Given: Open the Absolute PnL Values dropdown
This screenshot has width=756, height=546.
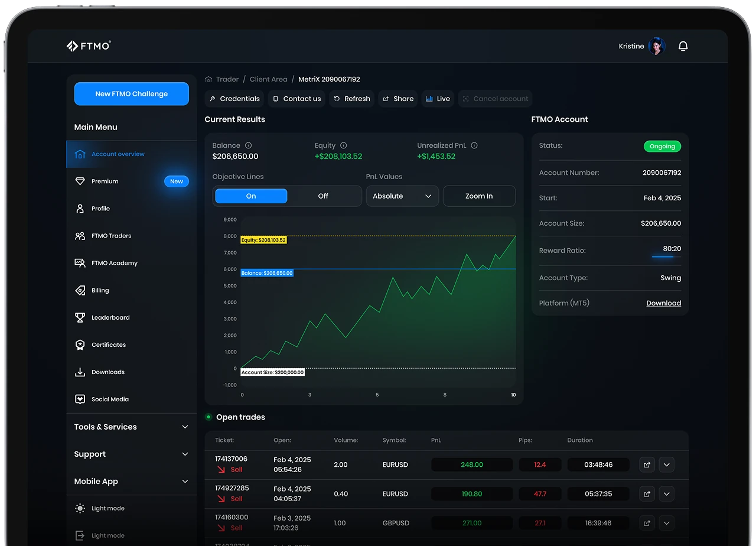Looking at the screenshot, I should 402,196.
